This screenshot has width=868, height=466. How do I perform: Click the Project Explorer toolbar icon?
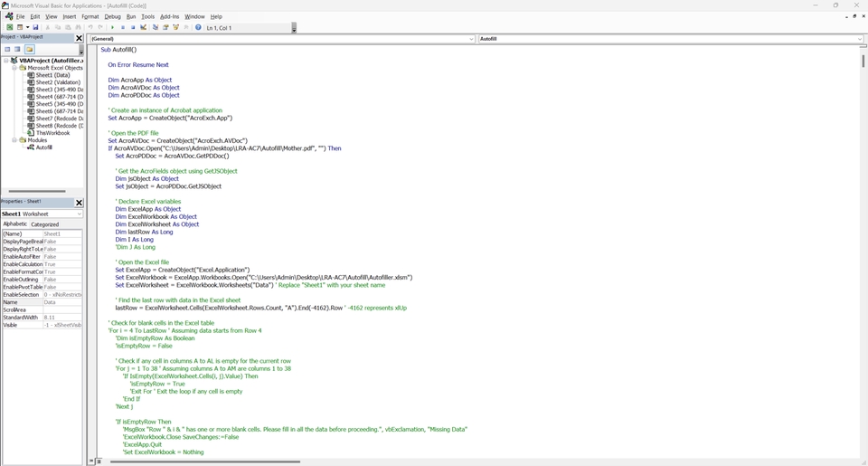point(156,27)
